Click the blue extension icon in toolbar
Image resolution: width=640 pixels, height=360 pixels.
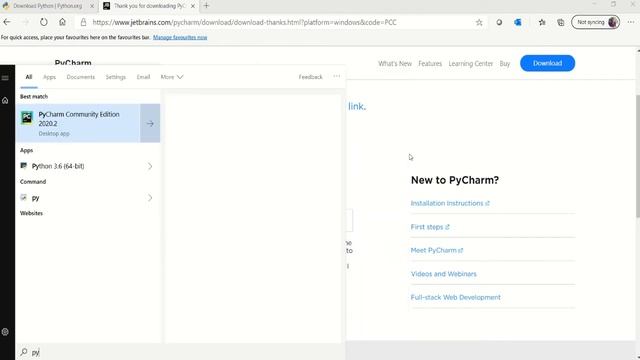pyautogui.click(x=518, y=22)
